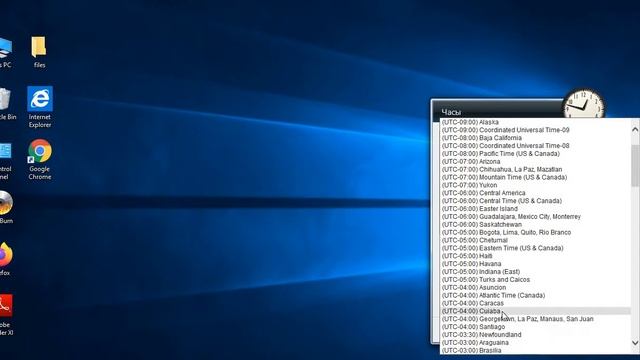The height and width of the screenshot is (360, 640).
Task: Select (UTC-05:00) Indiana (East)
Action: click(535, 272)
